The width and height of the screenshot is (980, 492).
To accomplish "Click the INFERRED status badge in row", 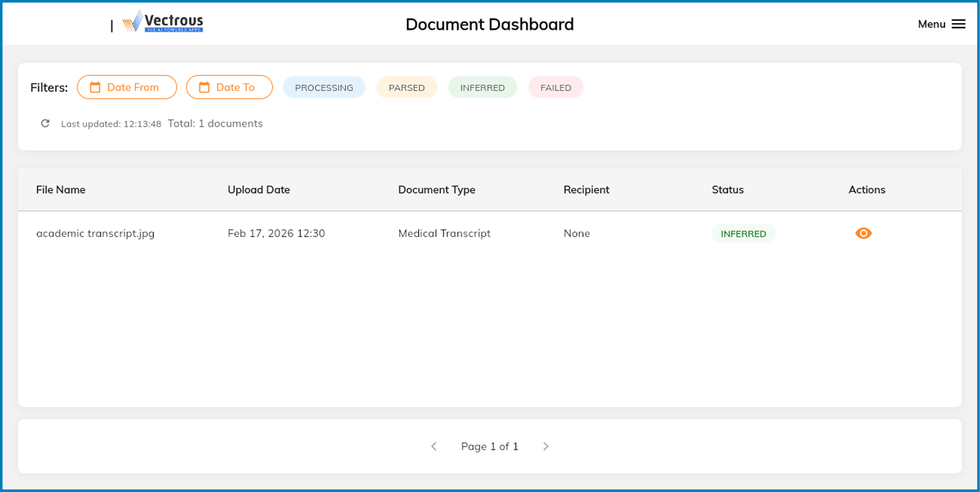I will (x=743, y=234).
